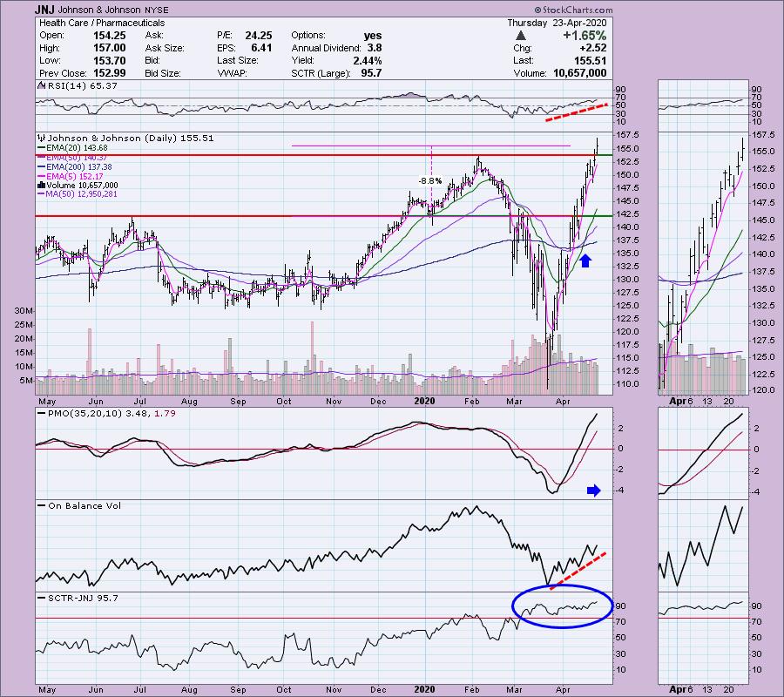Image resolution: width=784 pixels, height=697 pixels.
Task: Click the header Volume value 10,657,000
Action: coord(580,73)
